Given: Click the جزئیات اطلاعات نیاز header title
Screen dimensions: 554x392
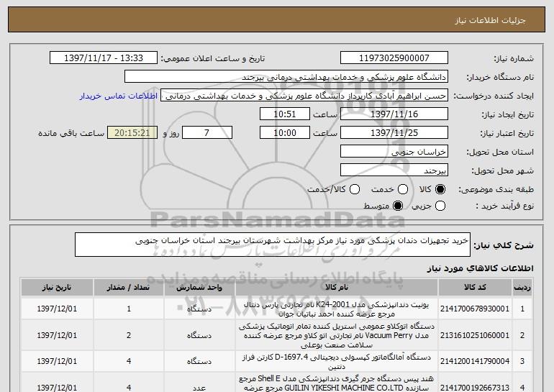Looking at the screenshot, I should [x=490, y=20].
